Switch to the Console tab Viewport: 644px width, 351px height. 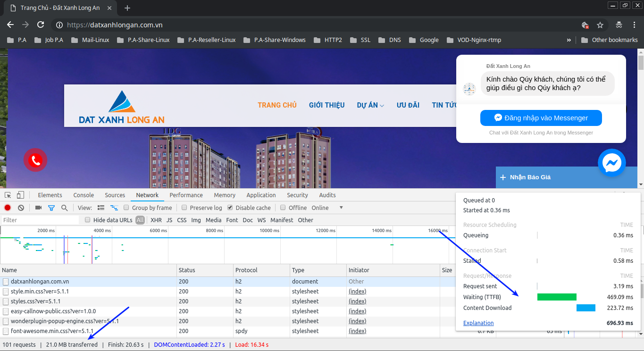pos(84,195)
